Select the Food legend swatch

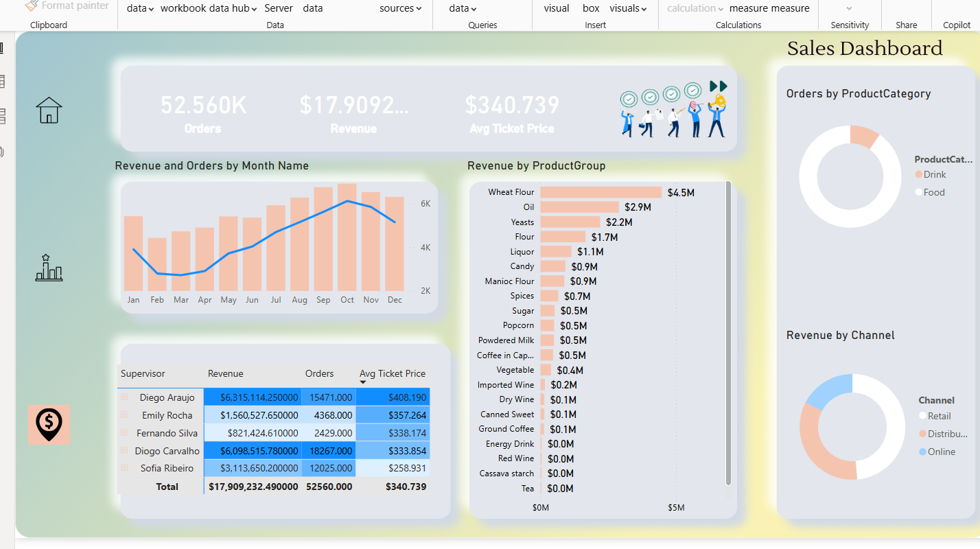(918, 192)
